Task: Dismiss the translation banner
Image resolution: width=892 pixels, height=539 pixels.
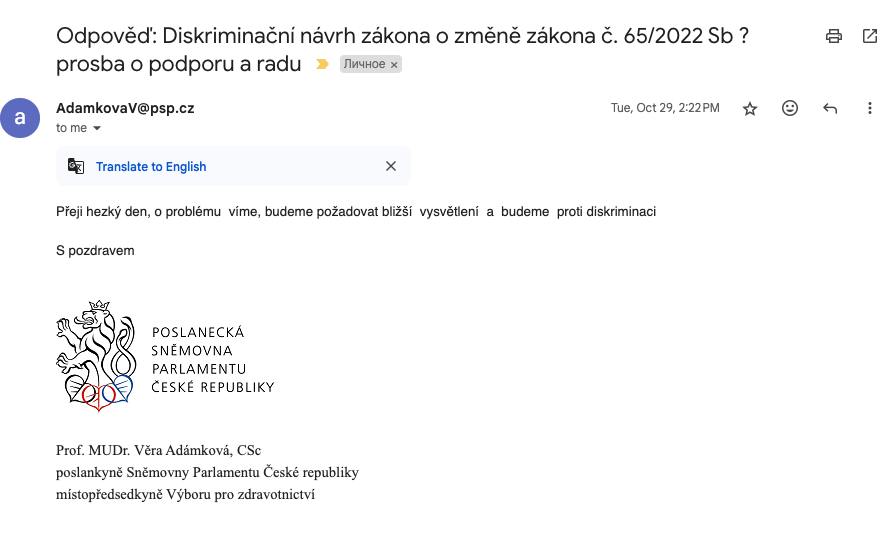Action: (x=391, y=166)
